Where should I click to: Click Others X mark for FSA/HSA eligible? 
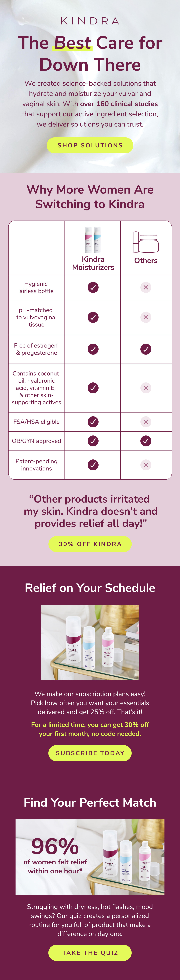pyautogui.click(x=146, y=421)
